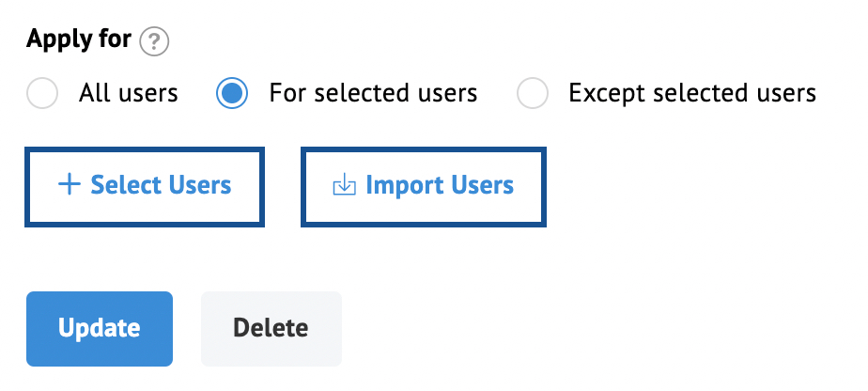Remove the rule with the Delete button
Viewport: 868px width, 391px height.
(x=271, y=329)
